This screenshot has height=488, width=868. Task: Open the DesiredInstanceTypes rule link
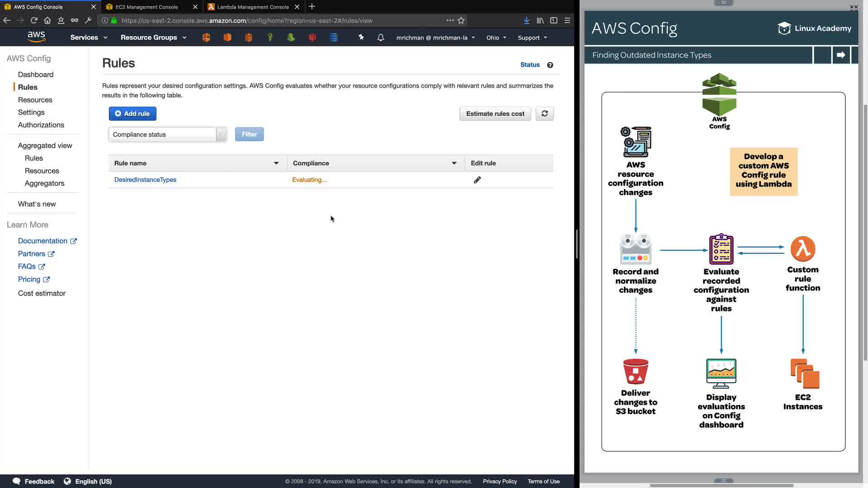145,180
